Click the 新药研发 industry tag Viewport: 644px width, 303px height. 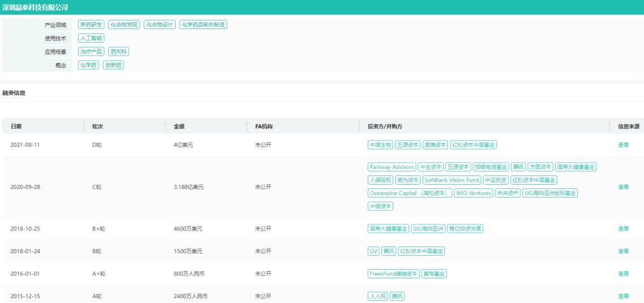[x=90, y=25]
